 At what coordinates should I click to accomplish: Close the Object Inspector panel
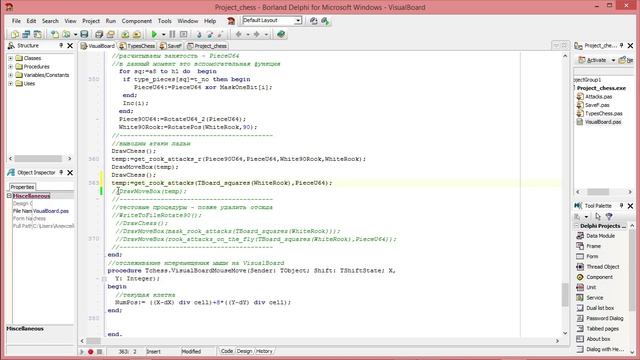pos(70,173)
